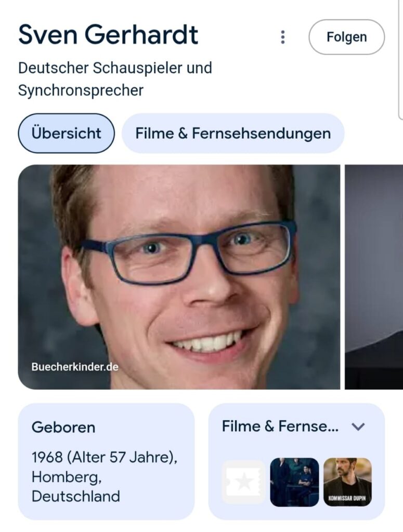
Task: Tap the Filme & Fernse... card title
Action: tap(280, 427)
